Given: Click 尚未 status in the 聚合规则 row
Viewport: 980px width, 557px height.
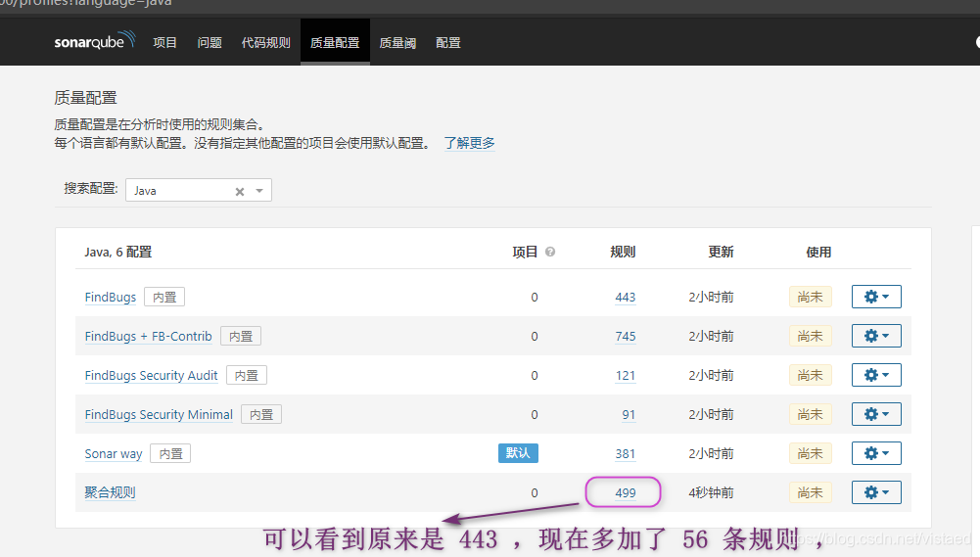Looking at the screenshot, I should [810, 492].
